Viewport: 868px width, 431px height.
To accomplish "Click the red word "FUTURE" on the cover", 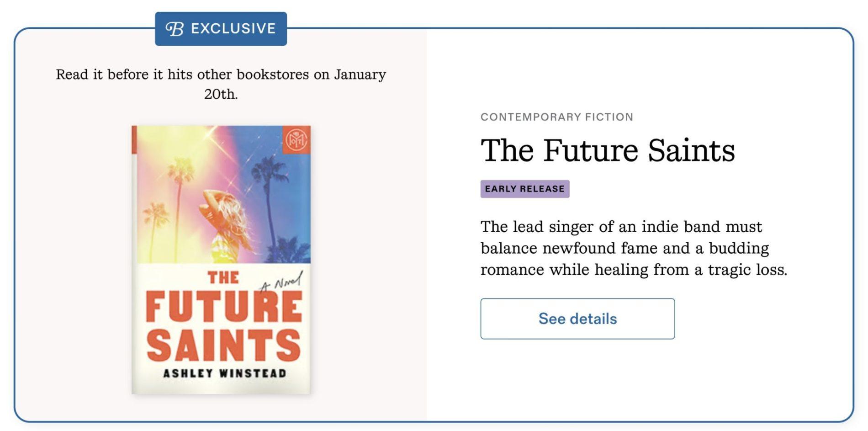I will tap(223, 306).
